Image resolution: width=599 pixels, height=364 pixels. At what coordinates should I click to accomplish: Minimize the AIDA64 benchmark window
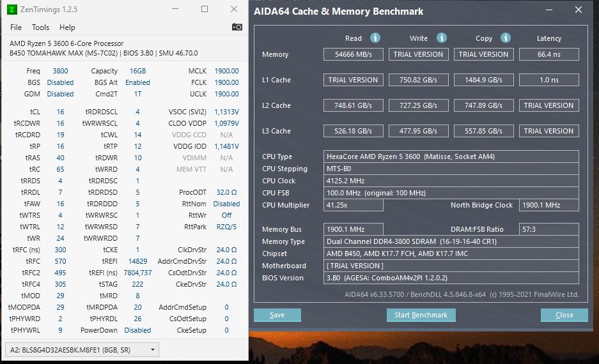[549, 10]
